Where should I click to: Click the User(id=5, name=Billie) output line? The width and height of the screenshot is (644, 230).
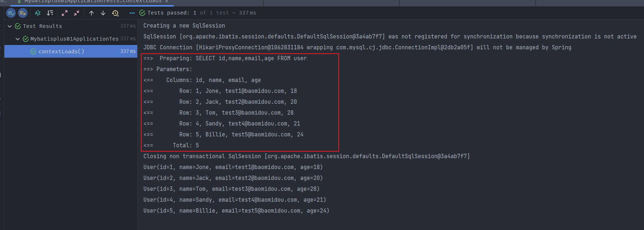click(x=236, y=211)
